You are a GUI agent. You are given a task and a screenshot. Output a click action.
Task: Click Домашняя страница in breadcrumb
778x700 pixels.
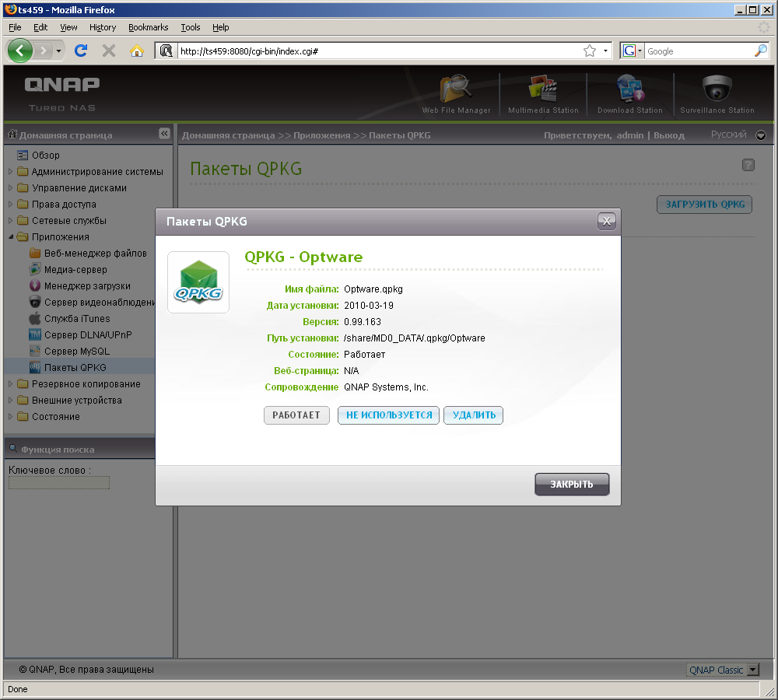point(228,135)
